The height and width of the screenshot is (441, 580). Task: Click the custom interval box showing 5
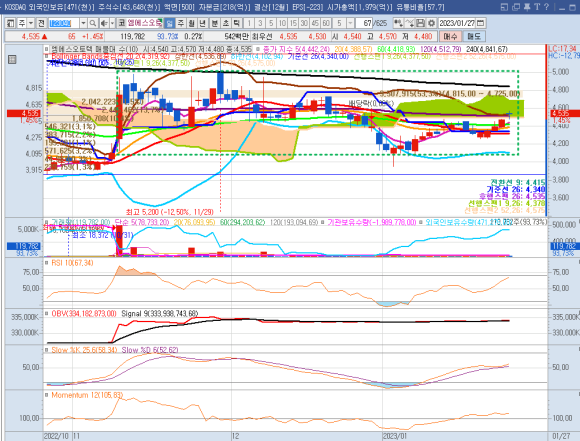339,23
